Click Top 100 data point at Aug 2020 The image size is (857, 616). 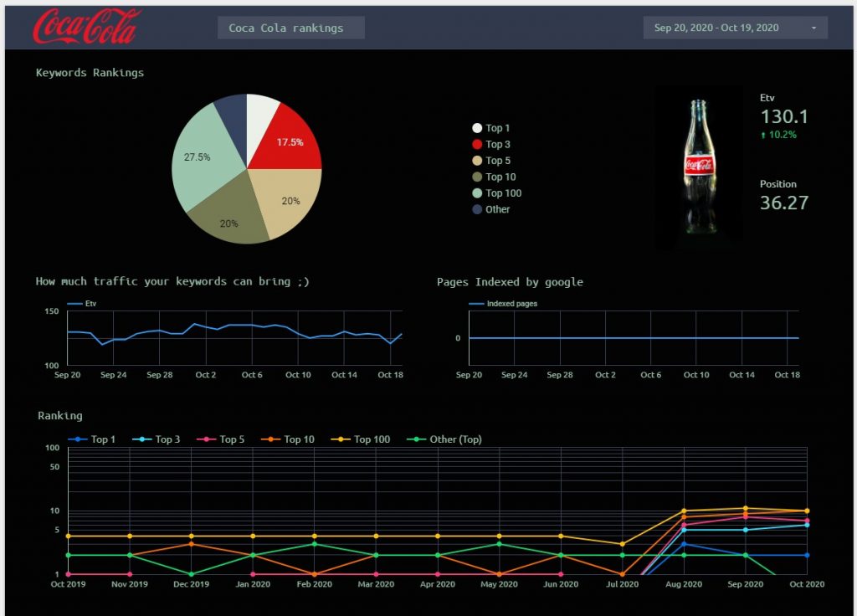pos(684,511)
